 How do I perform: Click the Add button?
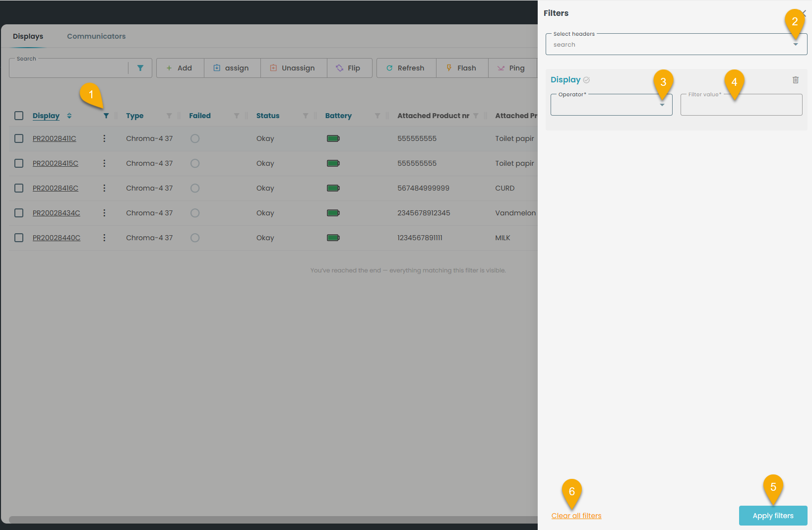(x=180, y=68)
